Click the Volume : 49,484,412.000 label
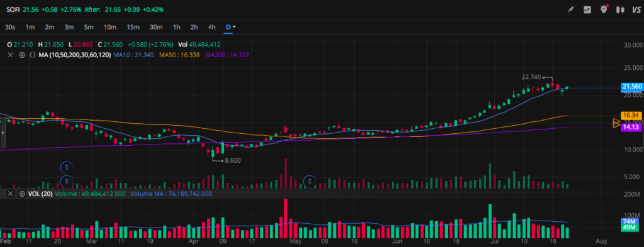 (90, 194)
